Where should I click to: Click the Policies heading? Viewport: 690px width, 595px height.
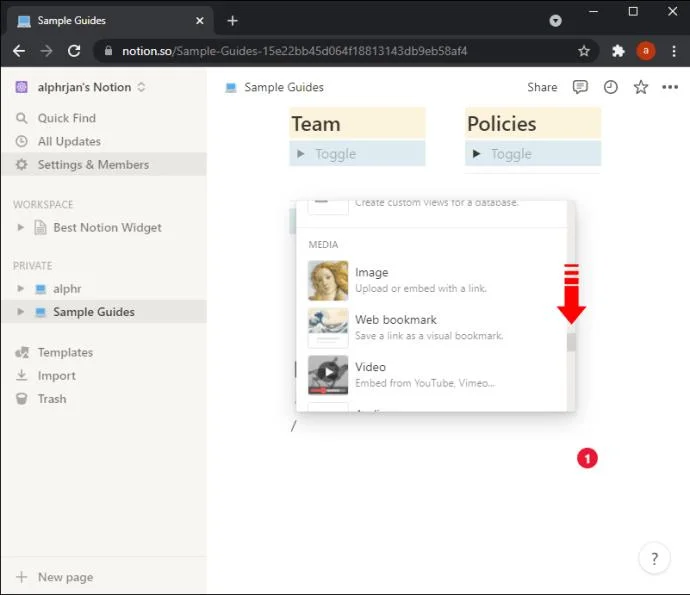502,124
